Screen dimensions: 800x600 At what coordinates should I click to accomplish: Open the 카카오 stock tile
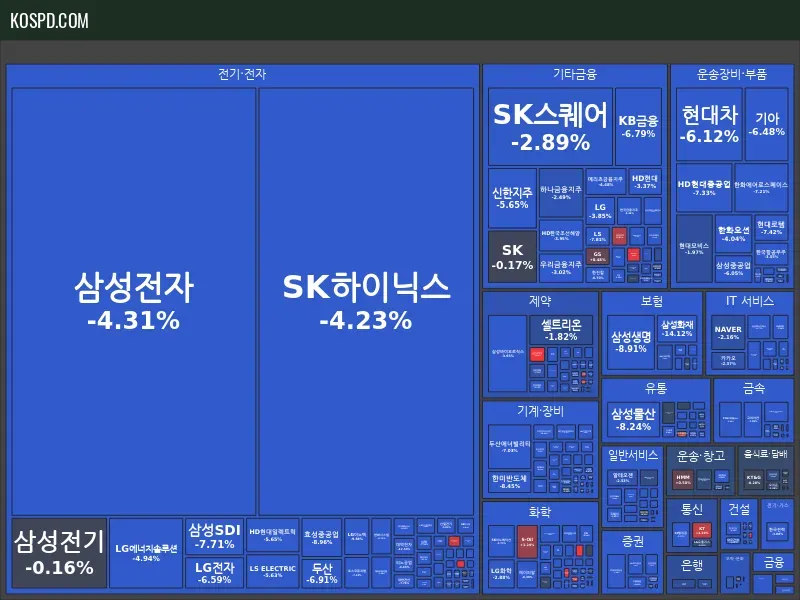tap(728, 361)
